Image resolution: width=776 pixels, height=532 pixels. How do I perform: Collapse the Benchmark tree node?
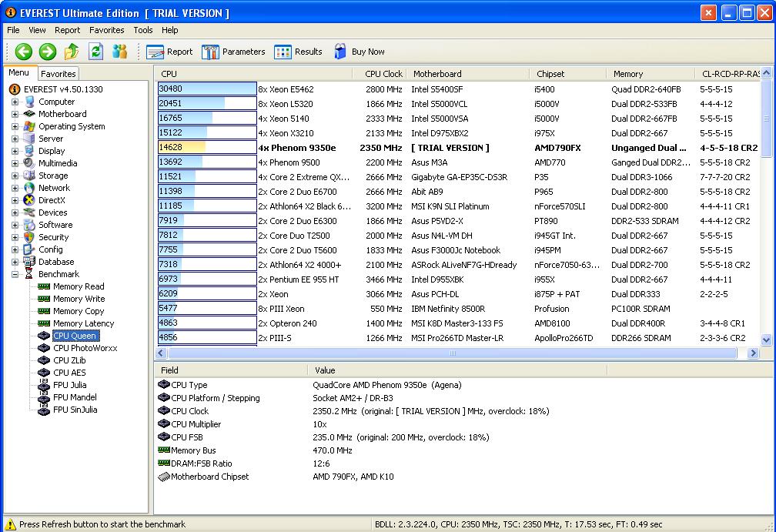pyautogui.click(x=15, y=274)
